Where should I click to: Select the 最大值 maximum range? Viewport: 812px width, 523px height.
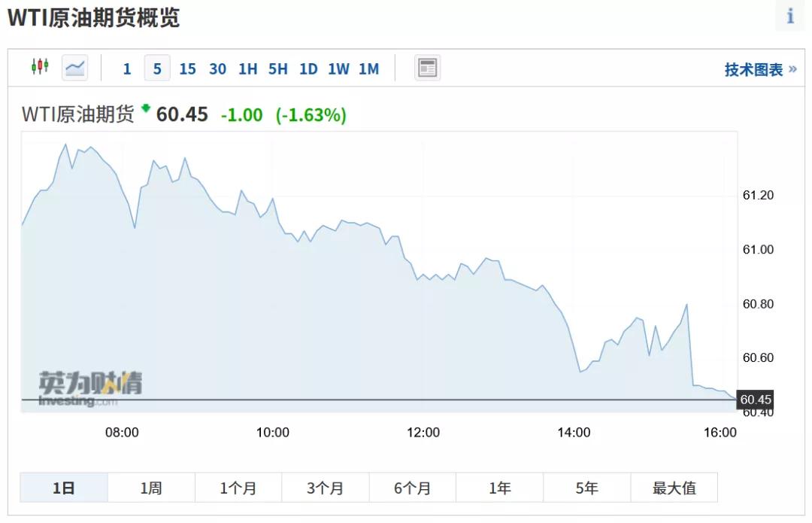674,488
